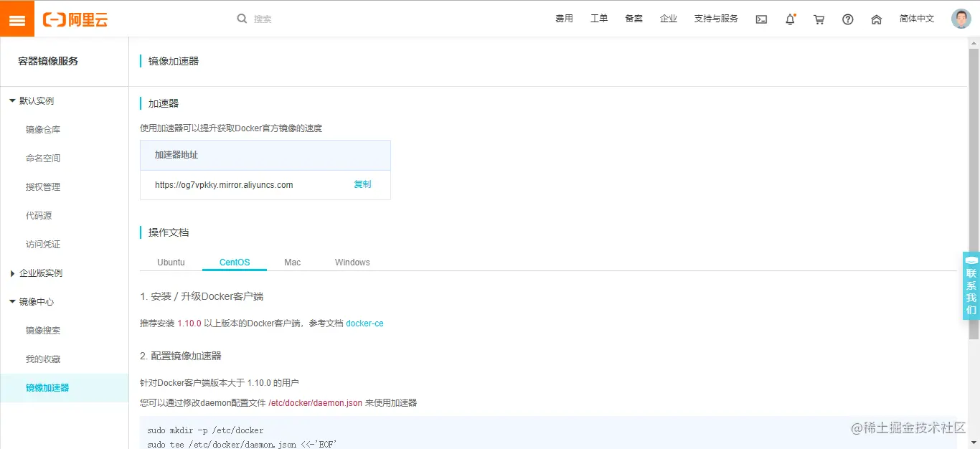The width and height of the screenshot is (980, 449).
Task: Collapse the 默认实例 tree group
Action: (x=12, y=100)
